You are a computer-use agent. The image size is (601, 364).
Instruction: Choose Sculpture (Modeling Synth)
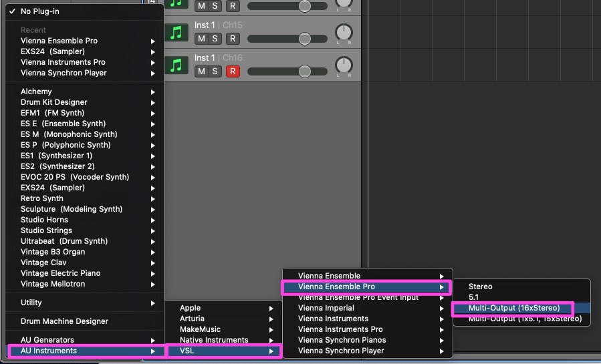(x=85, y=209)
